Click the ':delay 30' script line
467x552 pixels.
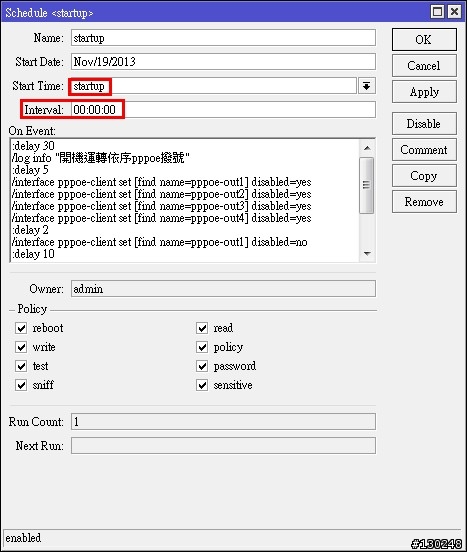(x=33, y=146)
